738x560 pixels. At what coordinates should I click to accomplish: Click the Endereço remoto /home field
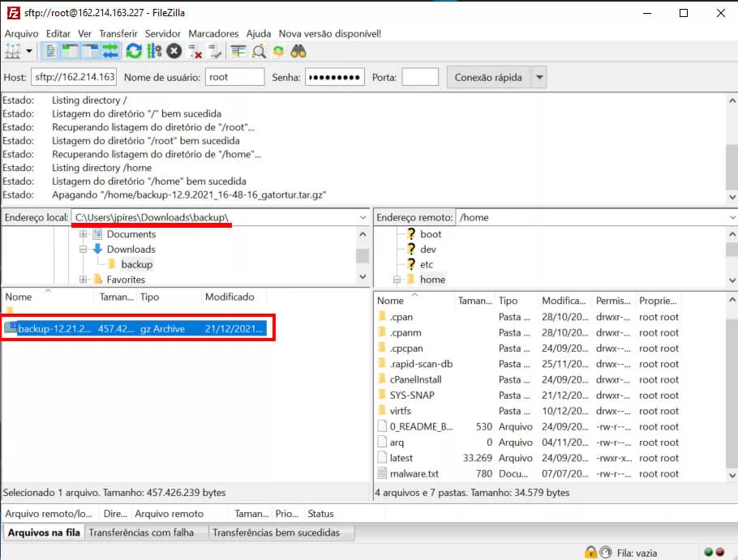(593, 217)
